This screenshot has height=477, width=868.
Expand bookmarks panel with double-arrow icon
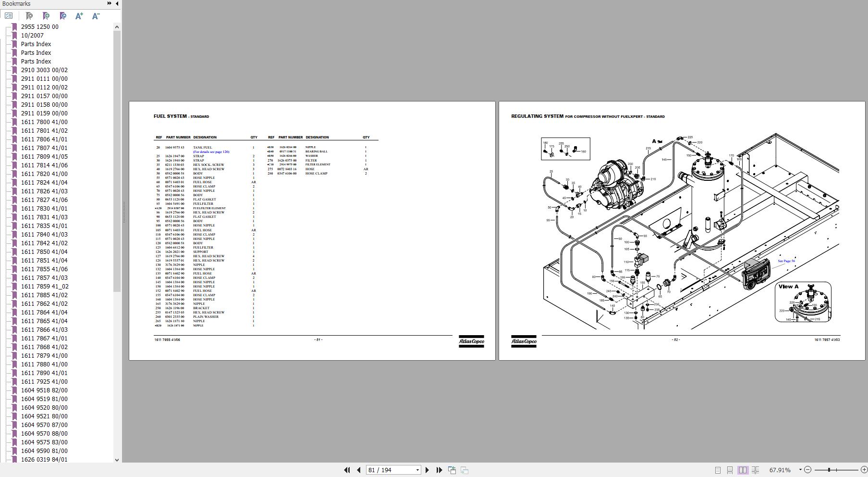tap(110, 3)
